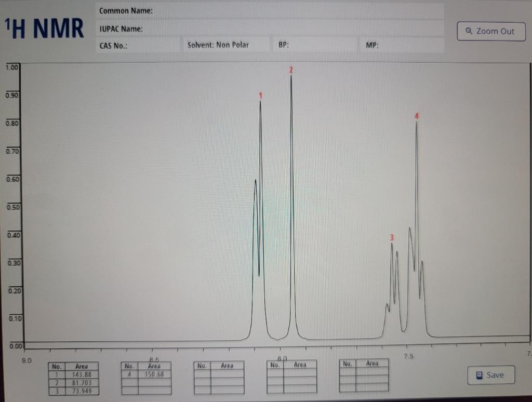Image resolution: width=532 pixels, height=402 pixels.
Task: Click the magnifier icon on Zoom Out button
Action: [468, 31]
